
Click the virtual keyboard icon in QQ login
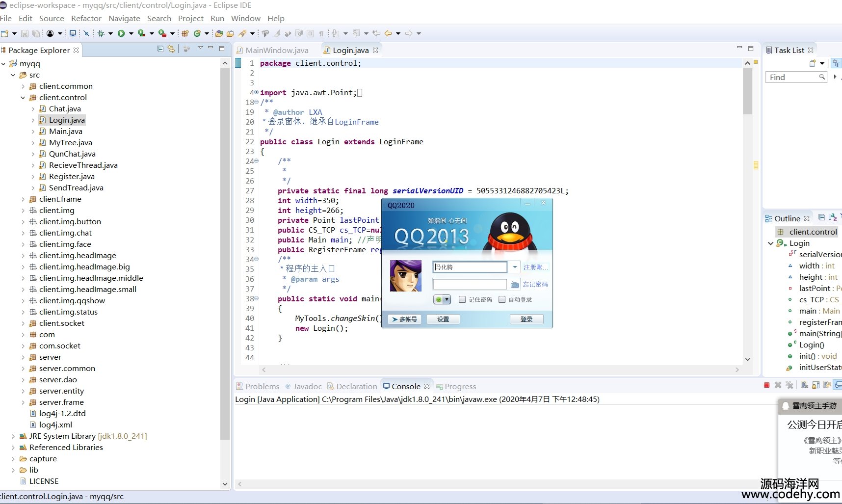tap(514, 284)
